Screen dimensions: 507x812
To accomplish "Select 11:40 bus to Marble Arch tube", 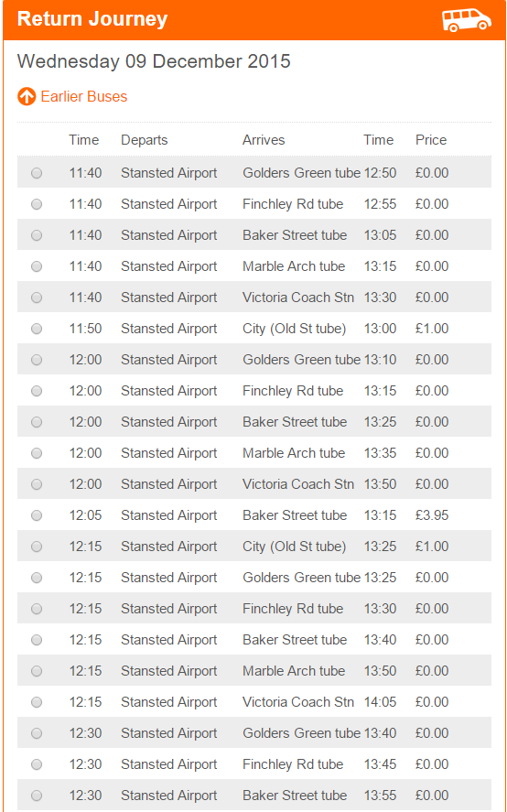I will (37, 266).
